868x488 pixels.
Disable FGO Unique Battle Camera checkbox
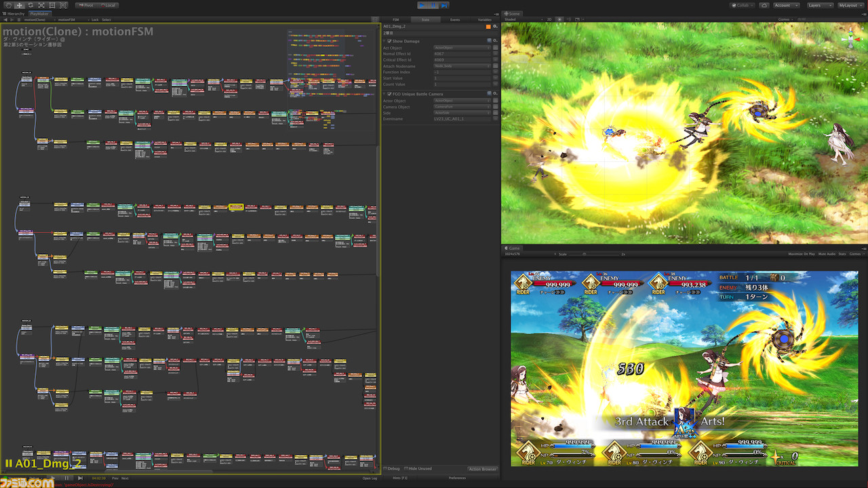[389, 94]
